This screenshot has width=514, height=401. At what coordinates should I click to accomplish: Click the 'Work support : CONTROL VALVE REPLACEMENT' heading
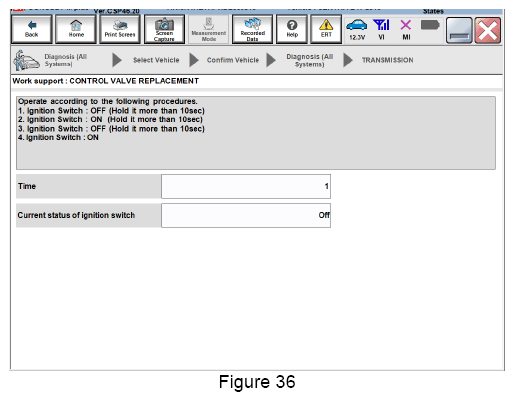coord(106,81)
